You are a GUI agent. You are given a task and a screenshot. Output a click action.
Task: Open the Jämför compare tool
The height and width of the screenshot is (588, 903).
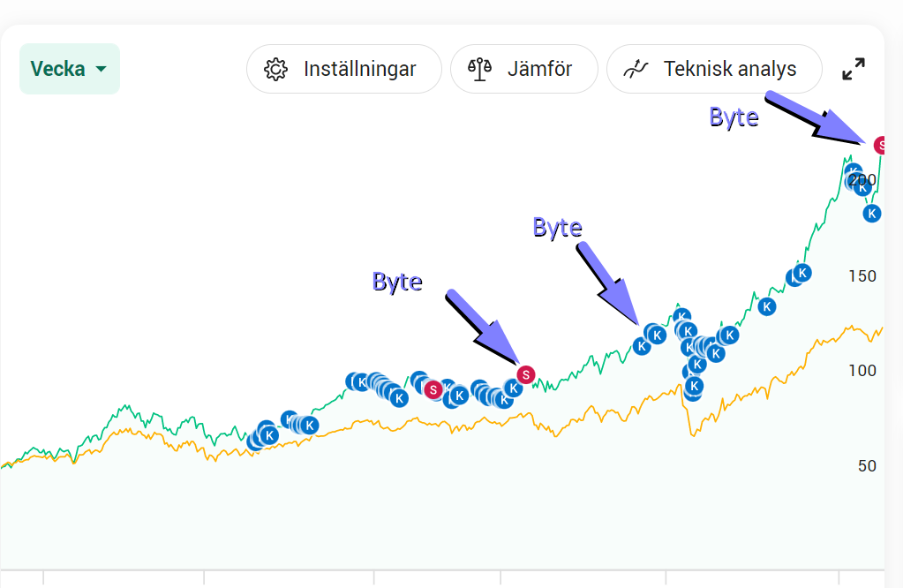(524, 69)
